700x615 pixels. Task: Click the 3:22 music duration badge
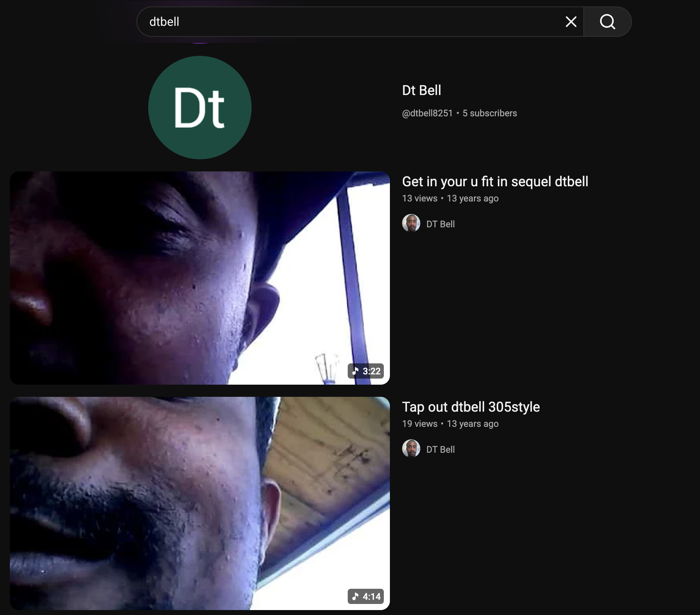366,371
